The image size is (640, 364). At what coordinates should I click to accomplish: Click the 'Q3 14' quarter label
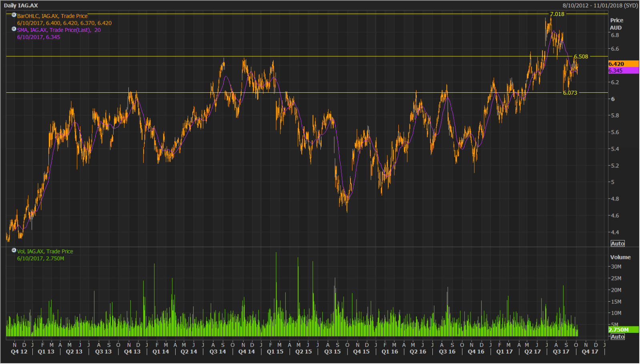click(218, 352)
